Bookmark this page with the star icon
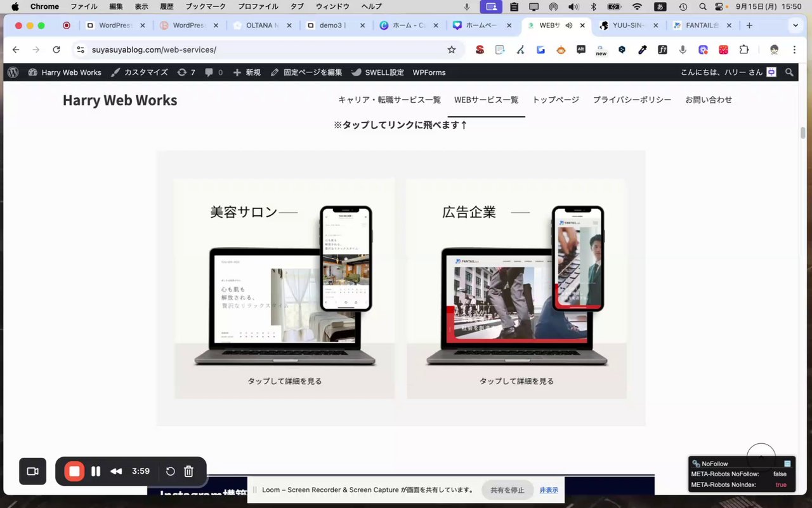Image resolution: width=812 pixels, height=508 pixels. 452,50
